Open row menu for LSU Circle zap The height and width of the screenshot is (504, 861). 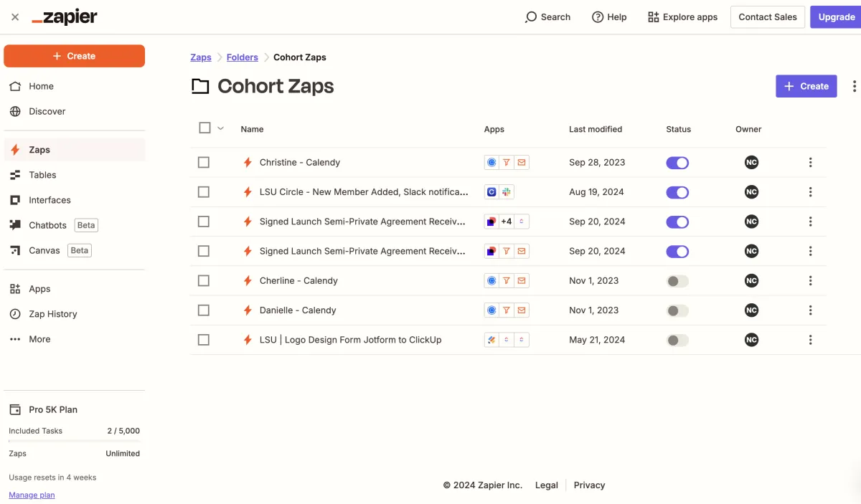pyautogui.click(x=810, y=192)
